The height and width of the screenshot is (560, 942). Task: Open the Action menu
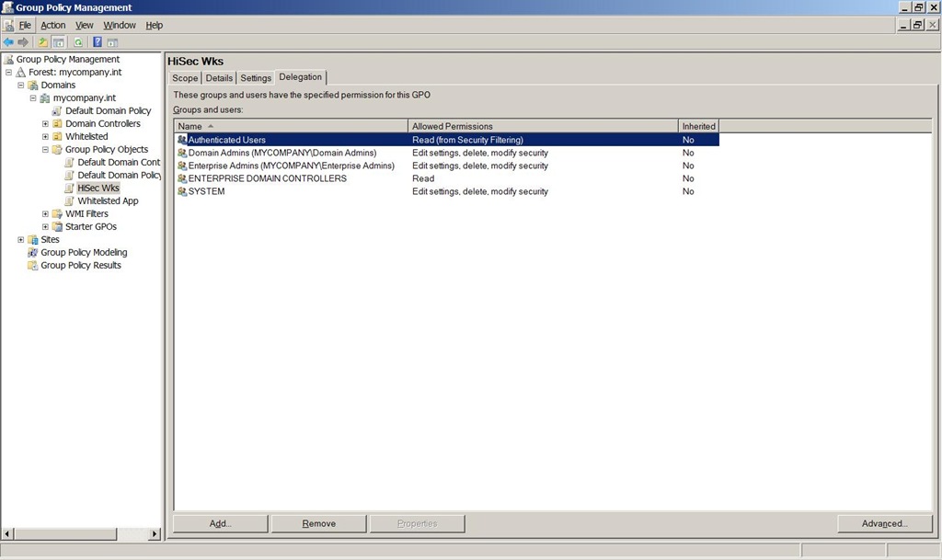52,25
